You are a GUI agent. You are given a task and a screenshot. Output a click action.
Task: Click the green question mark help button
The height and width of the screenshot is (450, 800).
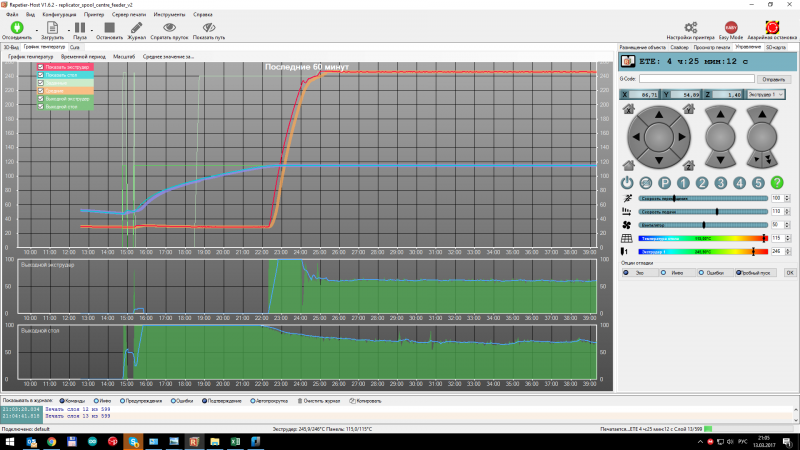pos(777,182)
